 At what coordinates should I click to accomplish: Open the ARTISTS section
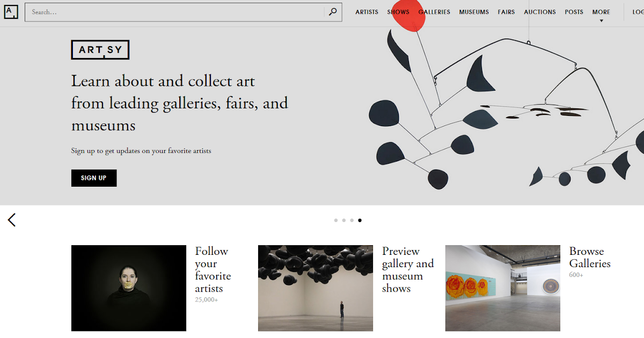pos(367,12)
